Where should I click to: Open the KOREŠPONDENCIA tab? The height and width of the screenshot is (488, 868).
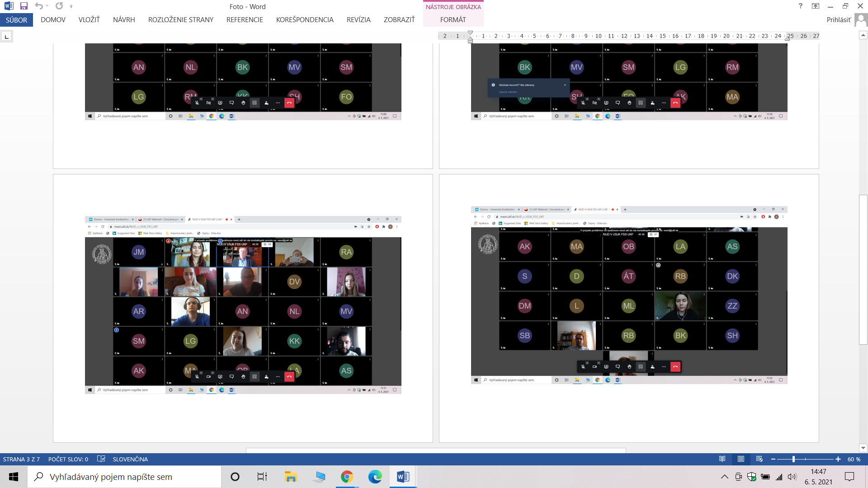305,20
